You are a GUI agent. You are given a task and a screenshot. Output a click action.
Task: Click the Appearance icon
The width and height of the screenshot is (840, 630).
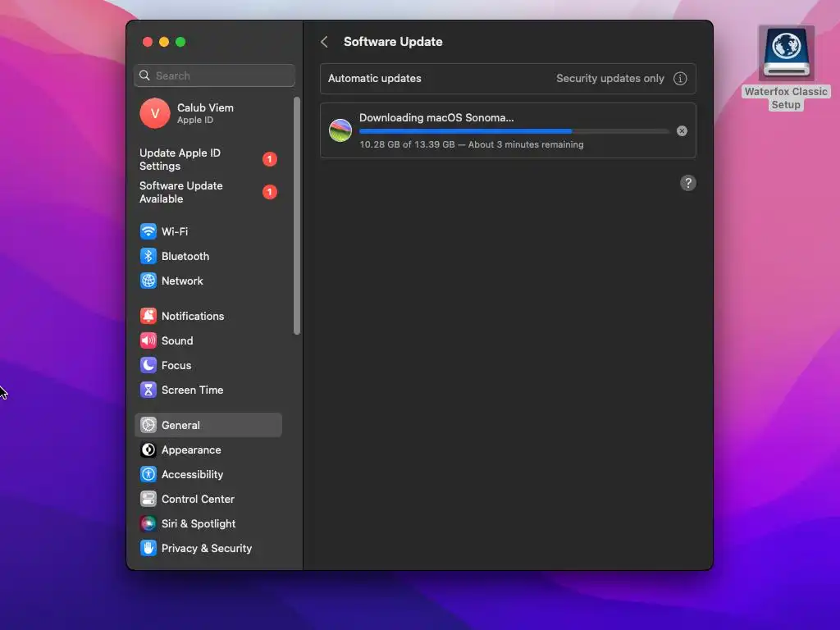point(148,450)
